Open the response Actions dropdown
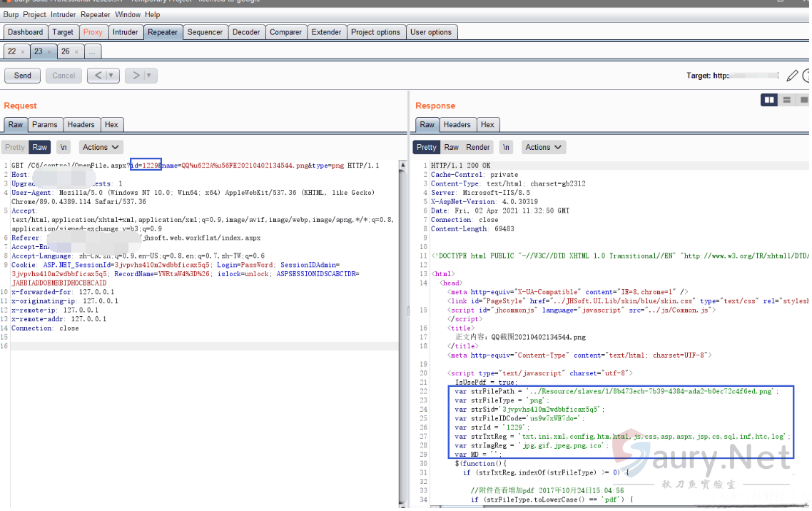 pos(543,147)
